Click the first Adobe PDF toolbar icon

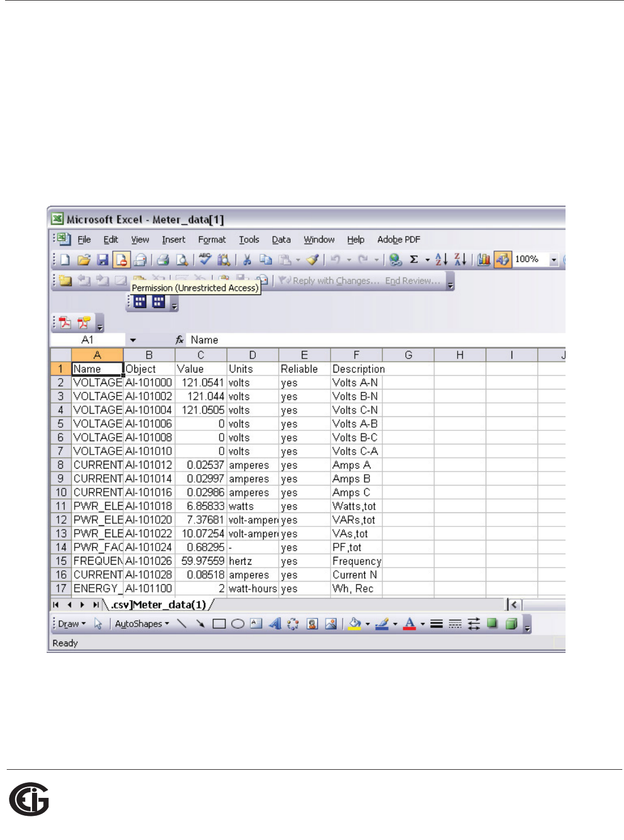[x=65, y=323]
